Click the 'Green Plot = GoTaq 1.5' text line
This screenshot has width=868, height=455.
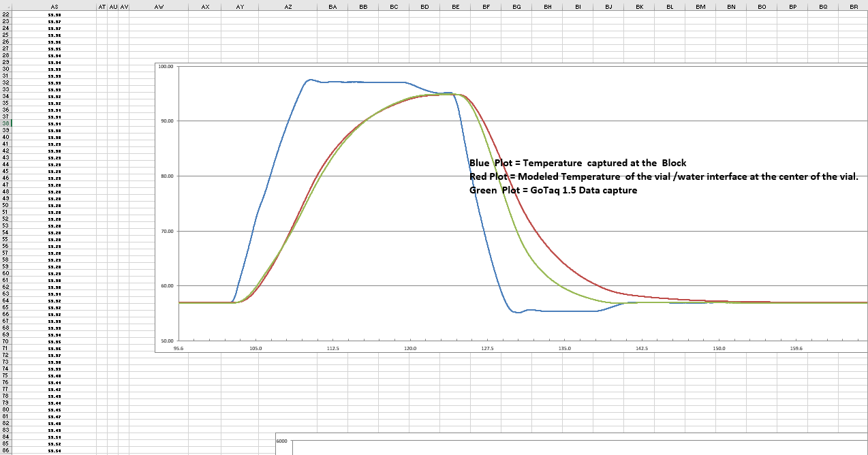tap(553, 191)
